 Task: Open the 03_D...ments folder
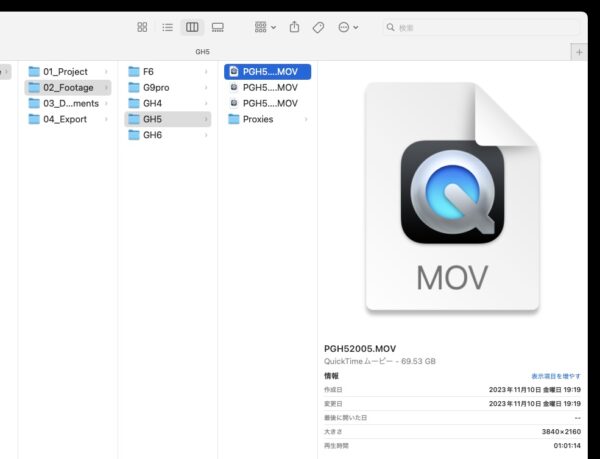coord(68,103)
